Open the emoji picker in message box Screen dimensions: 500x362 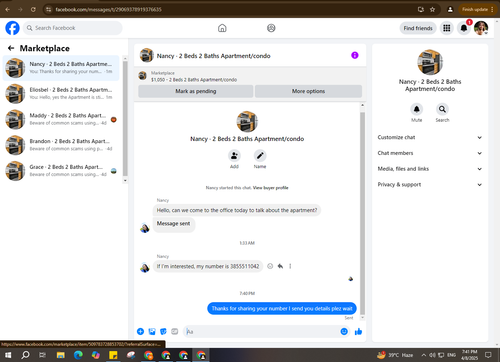click(x=344, y=331)
